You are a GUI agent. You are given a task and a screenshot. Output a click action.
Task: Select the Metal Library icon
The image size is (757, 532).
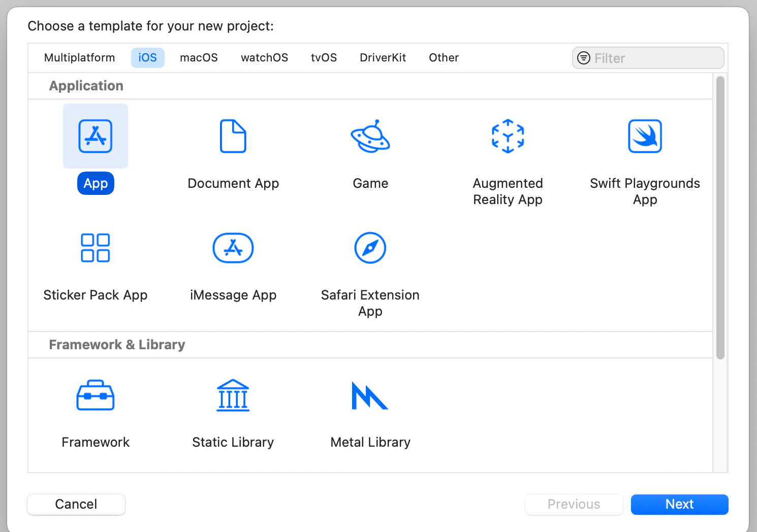click(370, 395)
